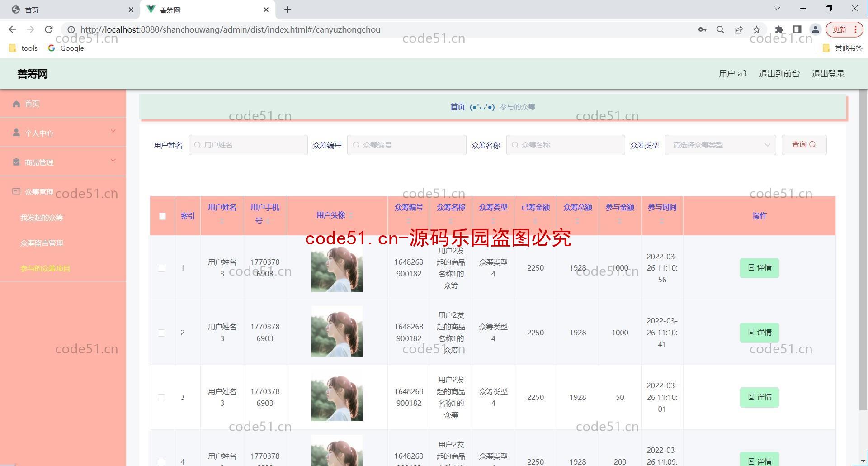Image resolution: width=868 pixels, height=466 pixels.
Task: Click the 更新 browser update button
Action: point(844,29)
